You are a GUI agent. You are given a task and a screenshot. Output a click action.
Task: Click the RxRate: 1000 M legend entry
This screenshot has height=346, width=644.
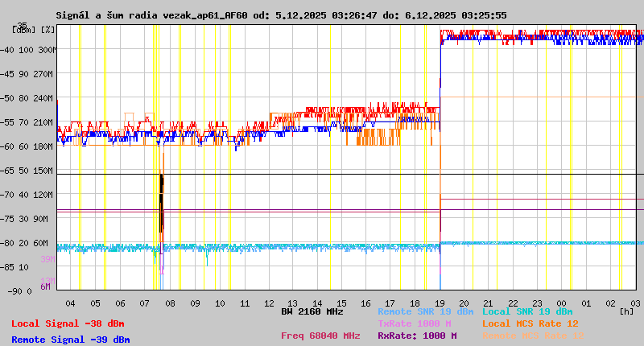[417, 336]
